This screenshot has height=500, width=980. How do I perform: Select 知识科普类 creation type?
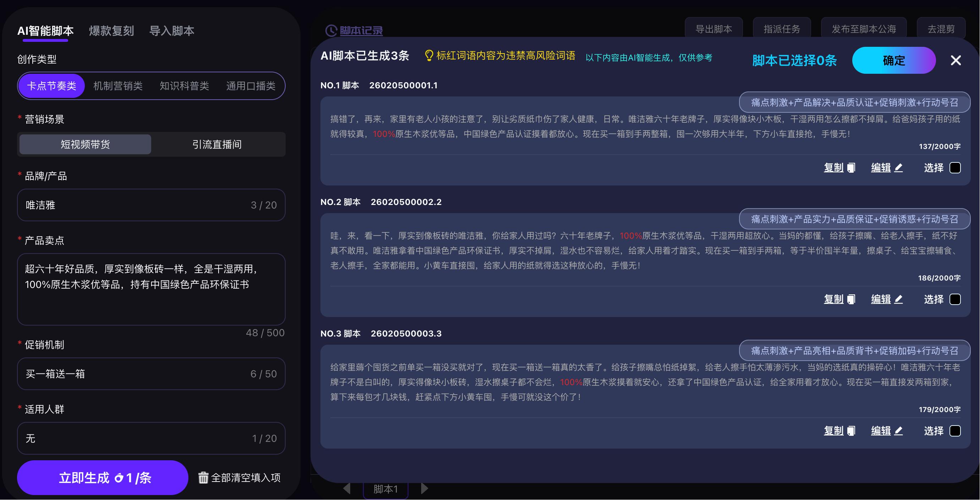[184, 86]
